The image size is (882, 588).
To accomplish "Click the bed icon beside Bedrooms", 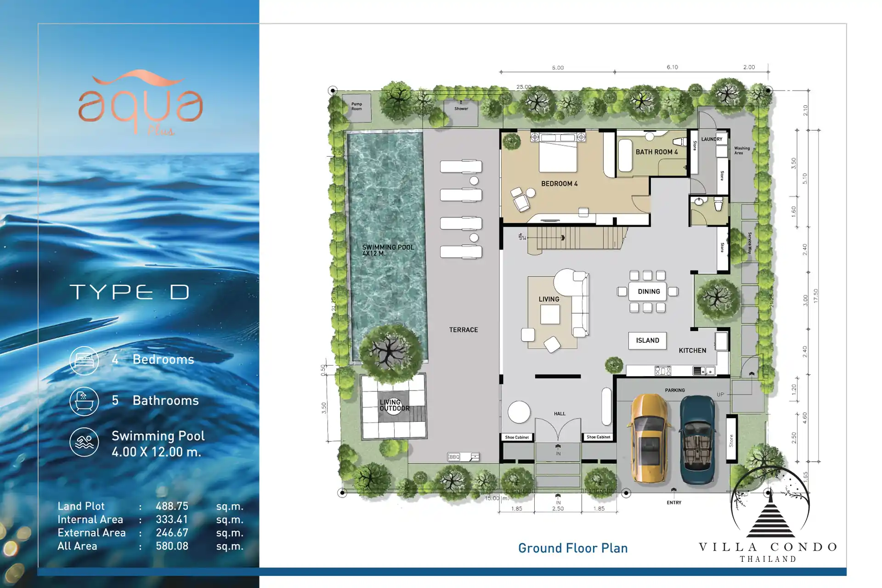I will coord(84,360).
